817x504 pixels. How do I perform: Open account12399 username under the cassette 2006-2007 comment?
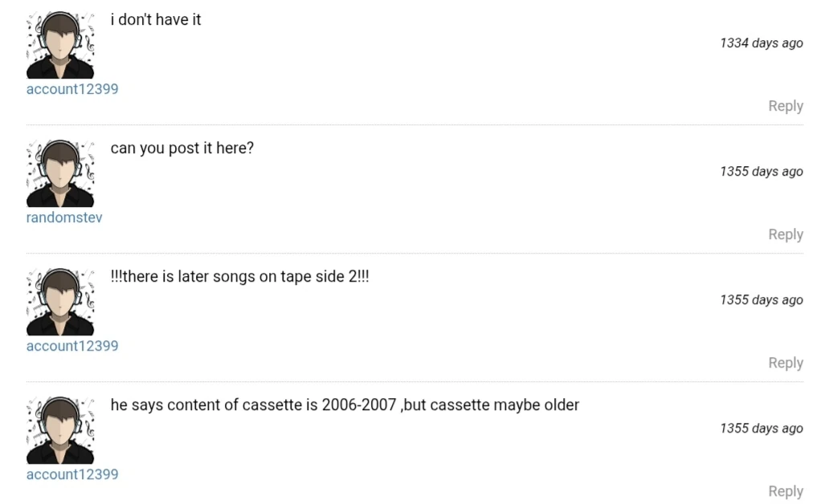coord(72,474)
